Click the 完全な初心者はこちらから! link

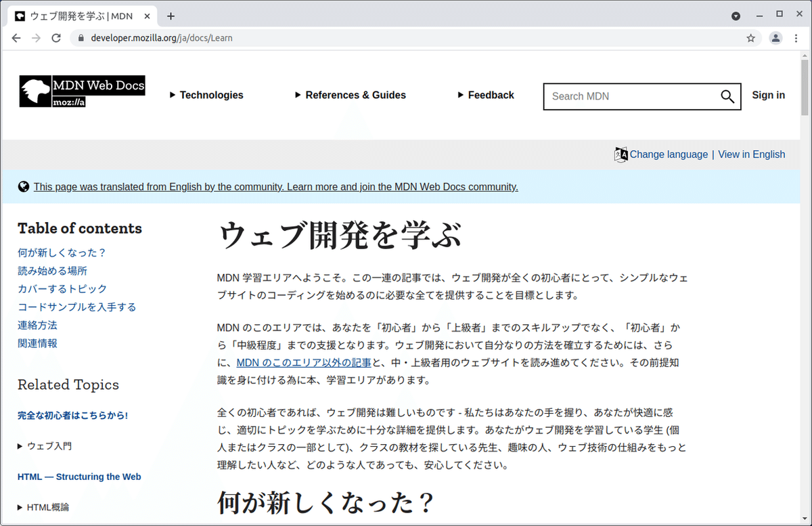72,415
